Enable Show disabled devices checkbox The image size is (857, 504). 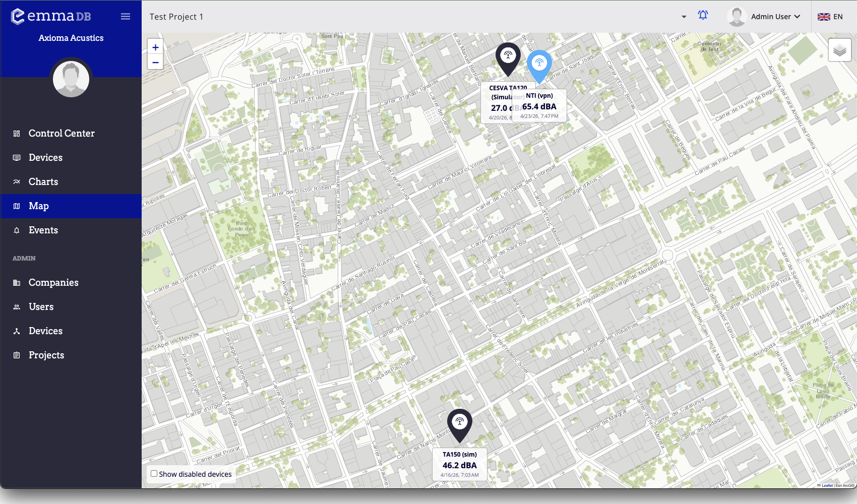coord(154,474)
